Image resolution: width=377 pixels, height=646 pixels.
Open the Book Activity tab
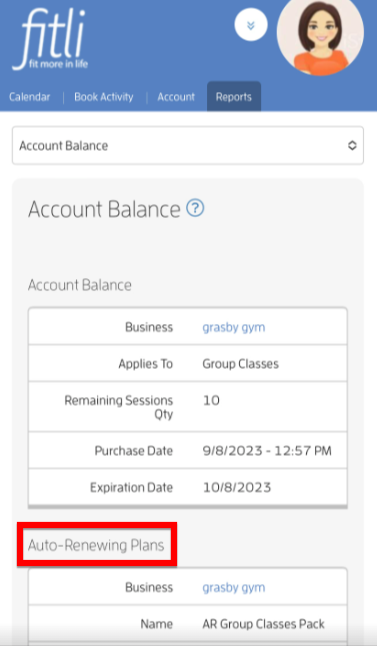point(104,97)
